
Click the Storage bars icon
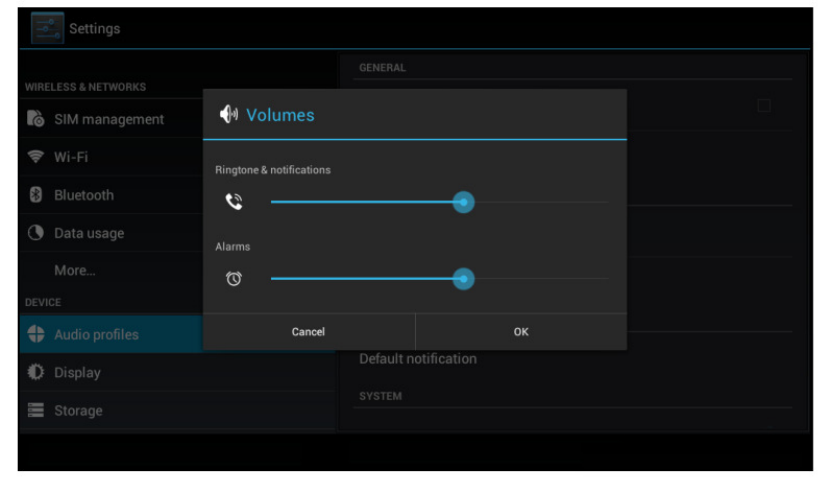click(x=35, y=410)
